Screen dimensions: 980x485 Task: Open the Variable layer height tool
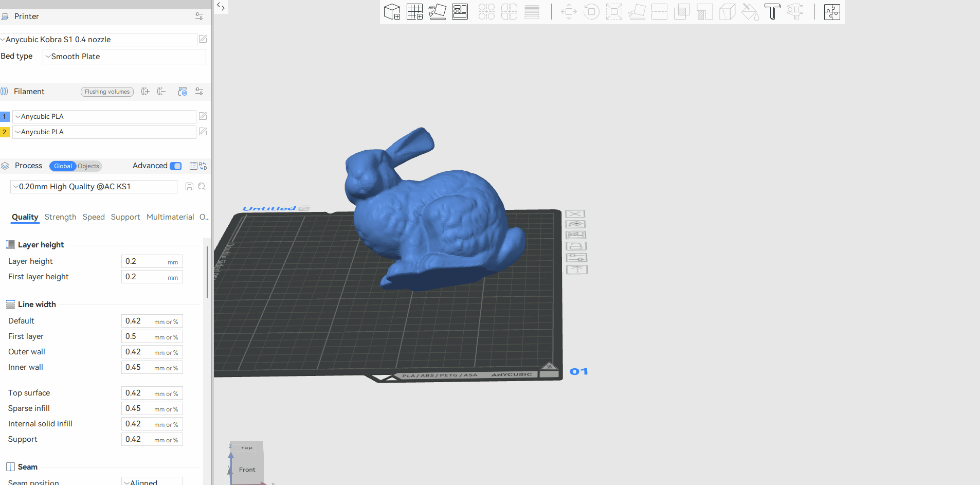tap(532, 11)
